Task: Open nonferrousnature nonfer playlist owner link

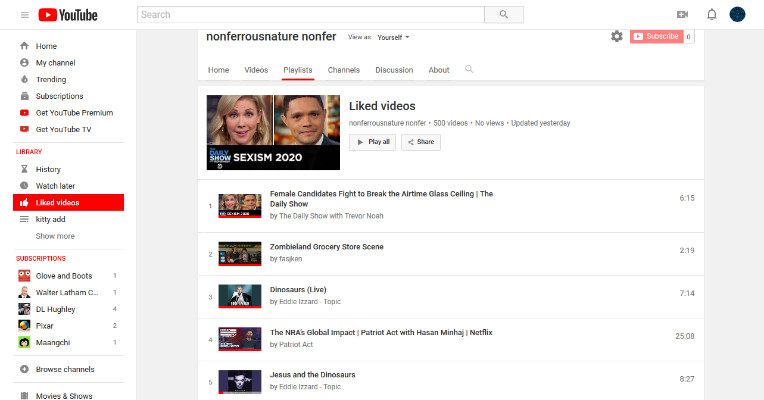Action: (x=387, y=123)
